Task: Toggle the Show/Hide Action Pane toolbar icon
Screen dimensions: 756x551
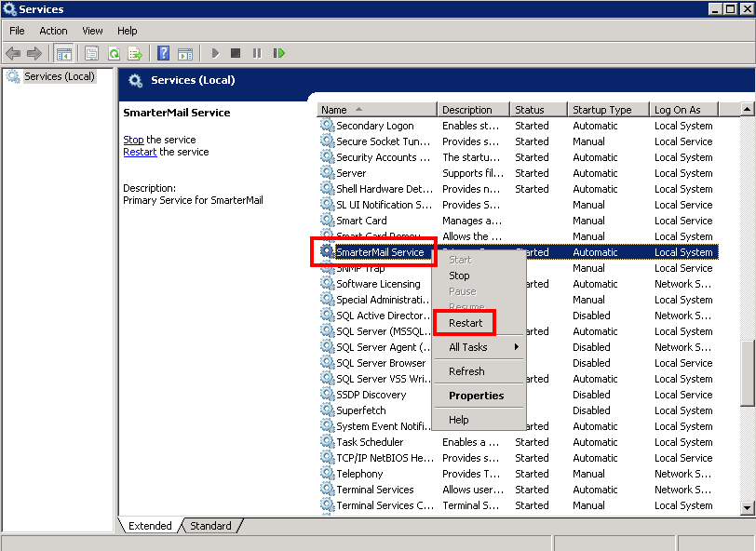Action: coord(185,53)
